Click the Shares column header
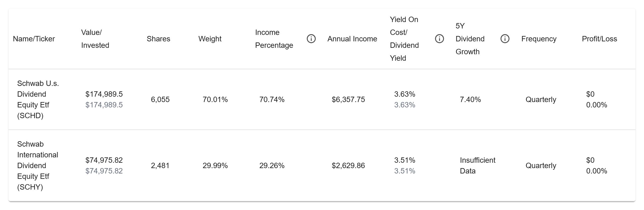Image resolution: width=644 pixels, height=210 pixels. 158,39
